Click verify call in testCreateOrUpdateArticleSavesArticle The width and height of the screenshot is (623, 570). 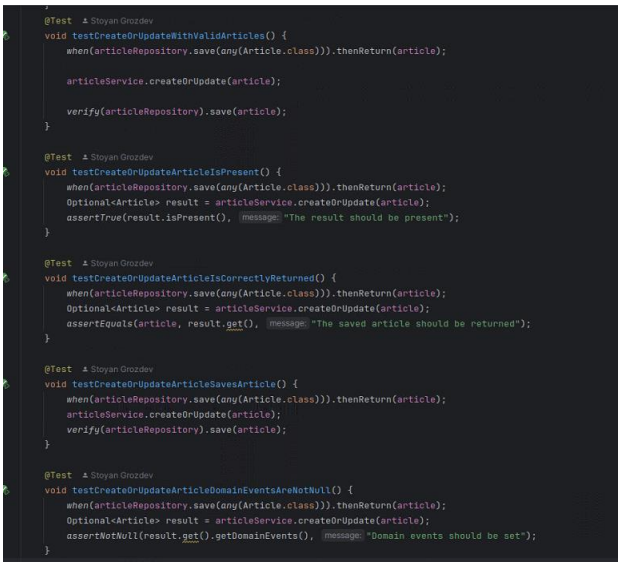click(x=83, y=430)
